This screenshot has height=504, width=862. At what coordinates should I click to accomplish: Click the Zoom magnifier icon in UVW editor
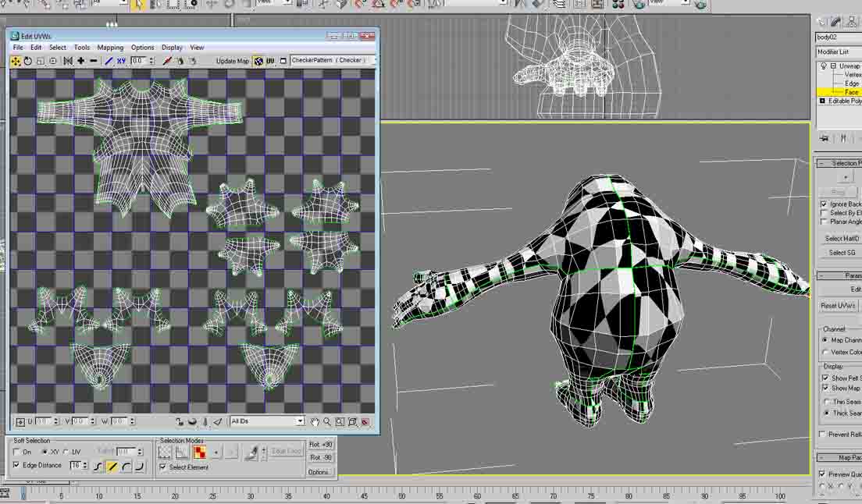tap(328, 421)
